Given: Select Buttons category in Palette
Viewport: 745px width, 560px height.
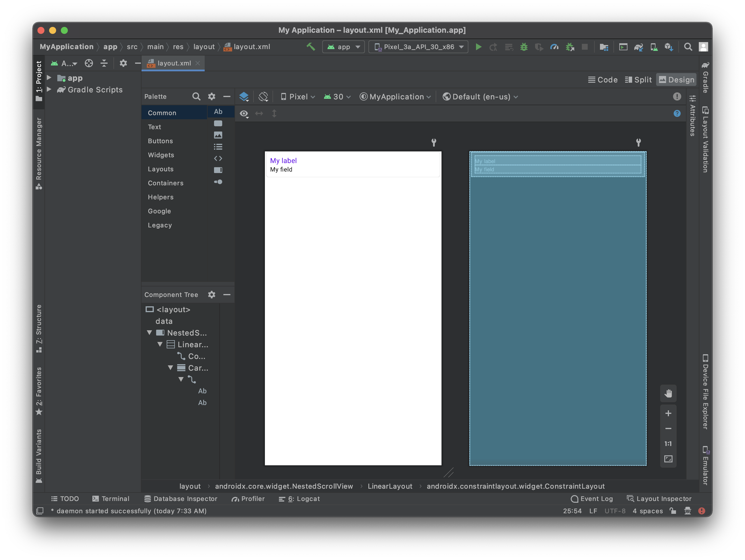Looking at the screenshot, I should [x=174, y=141].
